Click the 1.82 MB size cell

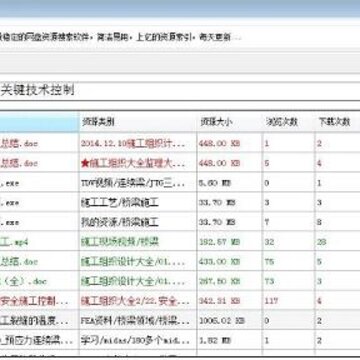point(230,340)
